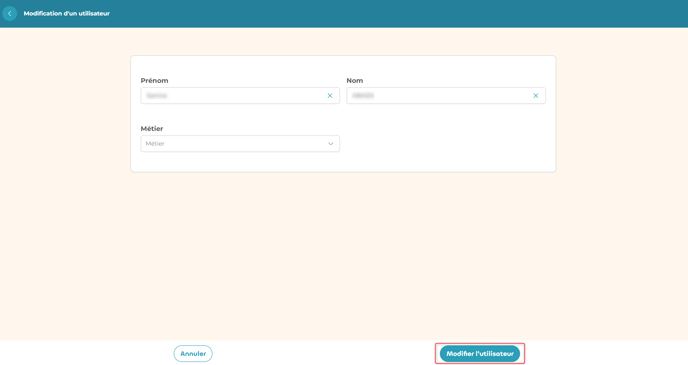Click the Annuler button

coord(193,354)
